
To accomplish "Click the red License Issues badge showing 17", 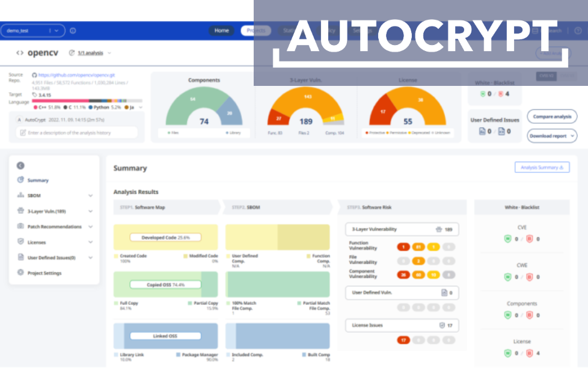I will (x=403, y=340).
